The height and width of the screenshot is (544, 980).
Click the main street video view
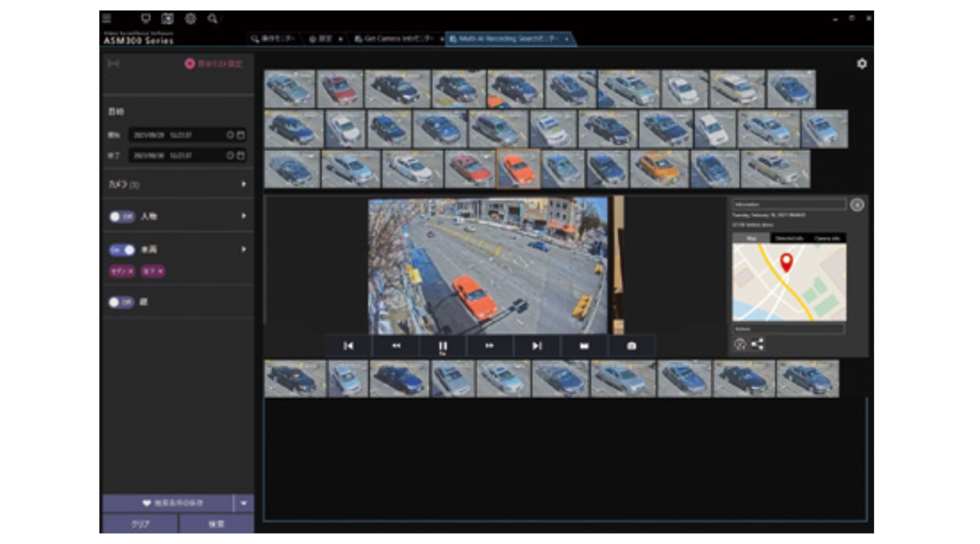click(x=488, y=266)
